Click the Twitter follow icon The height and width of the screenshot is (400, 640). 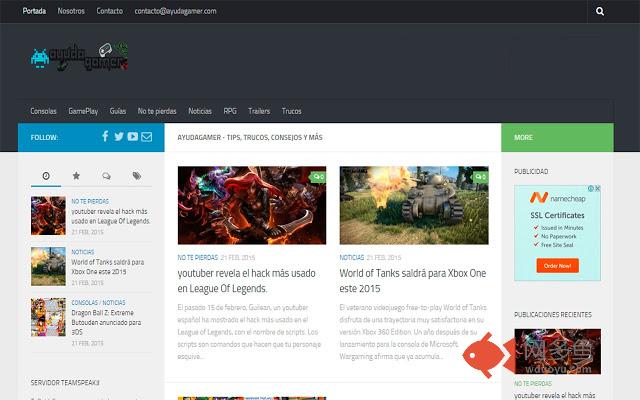[x=119, y=137]
